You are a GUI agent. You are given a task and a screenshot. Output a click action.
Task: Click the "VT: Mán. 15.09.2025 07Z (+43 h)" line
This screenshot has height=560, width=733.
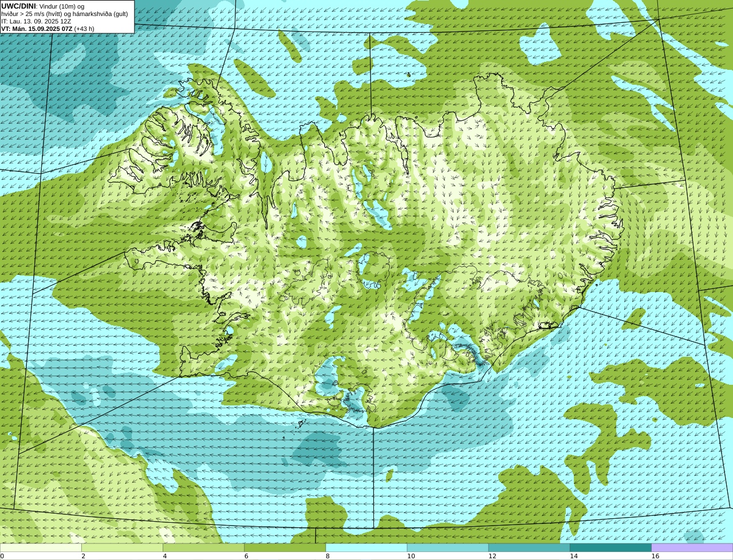coord(48,29)
